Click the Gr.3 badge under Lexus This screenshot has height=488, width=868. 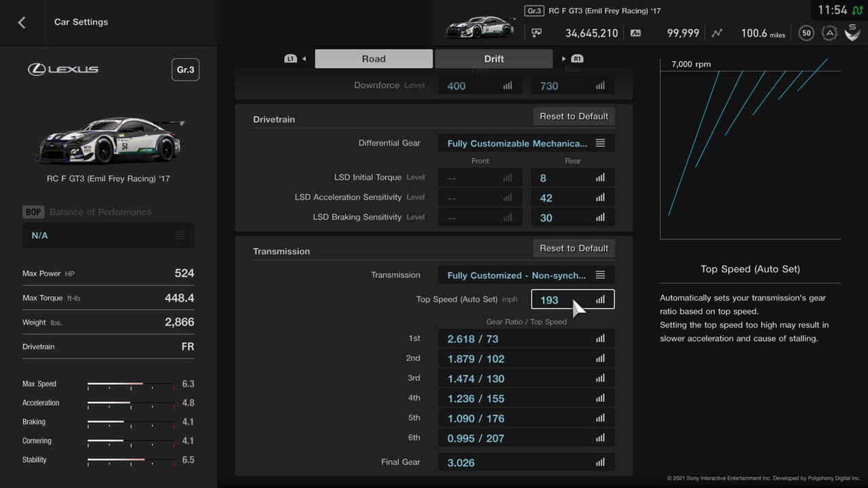[x=185, y=70]
